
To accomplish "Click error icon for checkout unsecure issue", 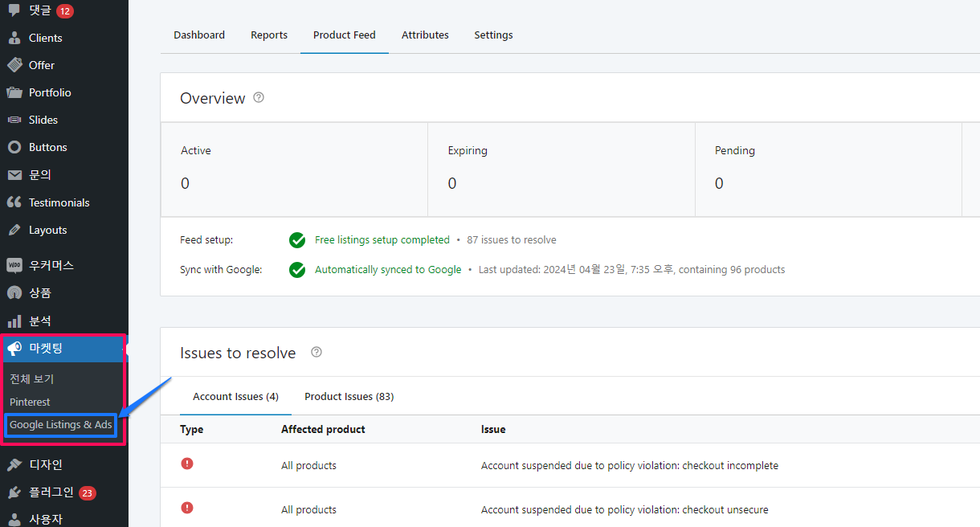I will (x=187, y=508).
